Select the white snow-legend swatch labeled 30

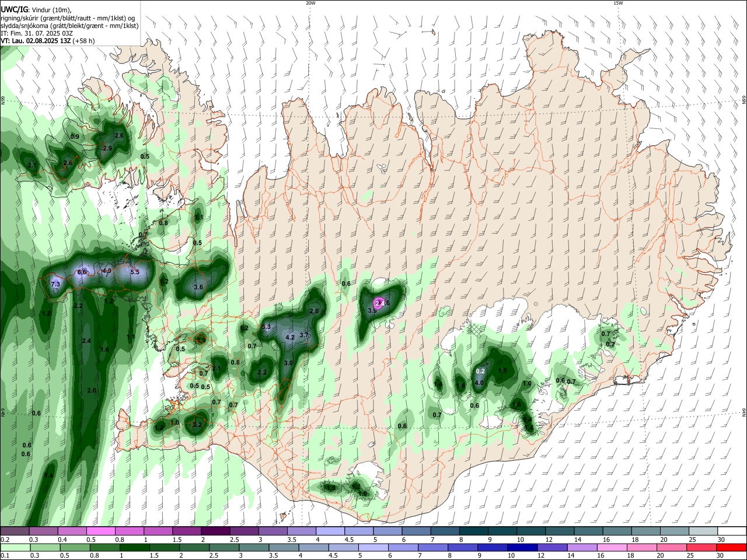pos(732,531)
